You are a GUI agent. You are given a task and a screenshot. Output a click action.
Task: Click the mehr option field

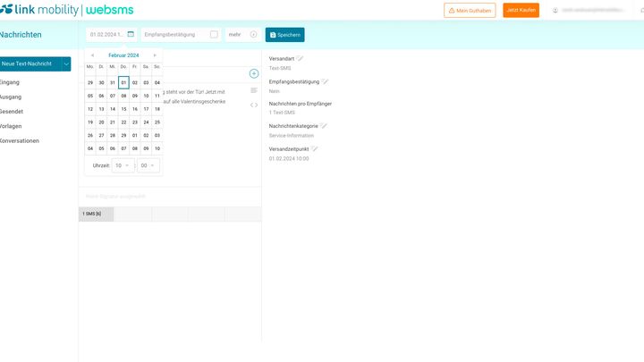242,35
